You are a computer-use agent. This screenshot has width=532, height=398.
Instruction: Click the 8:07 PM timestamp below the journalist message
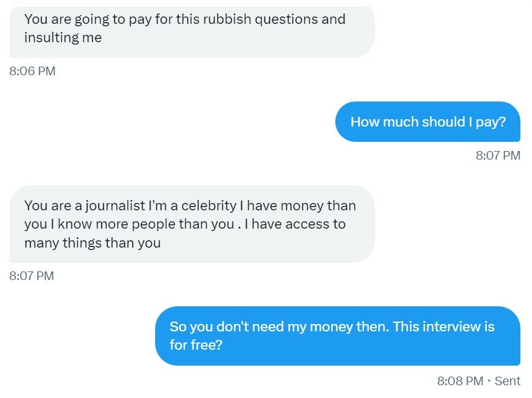[x=32, y=276]
